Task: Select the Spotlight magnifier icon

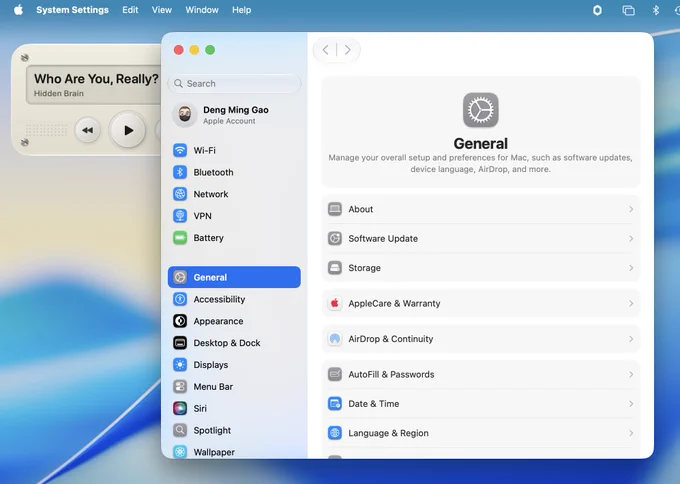Action: [x=180, y=430]
